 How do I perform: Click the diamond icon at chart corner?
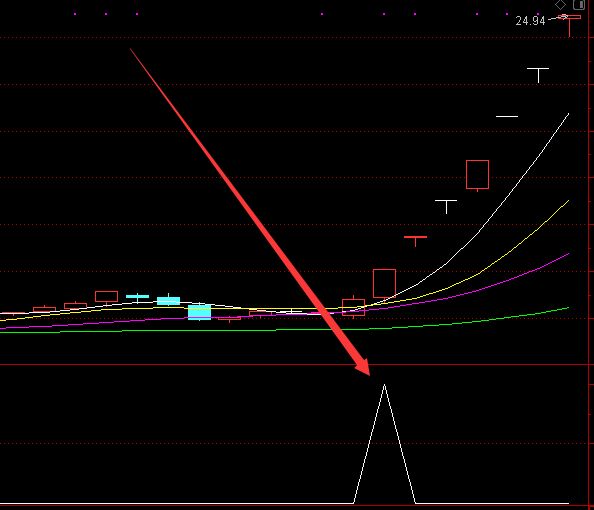[x=560, y=5]
